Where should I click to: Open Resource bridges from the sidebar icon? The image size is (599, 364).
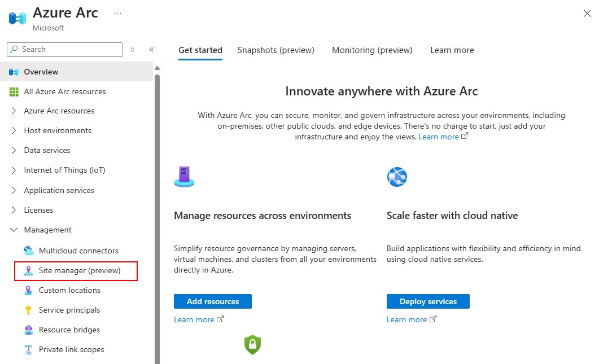coord(29,330)
